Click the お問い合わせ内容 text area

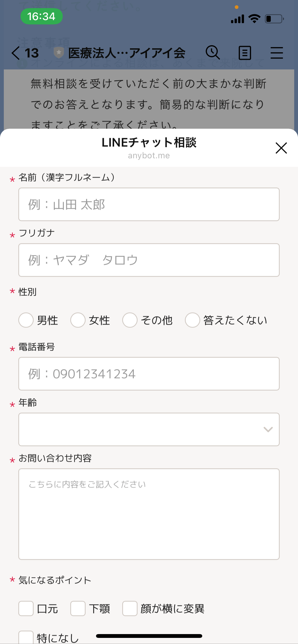(149, 514)
